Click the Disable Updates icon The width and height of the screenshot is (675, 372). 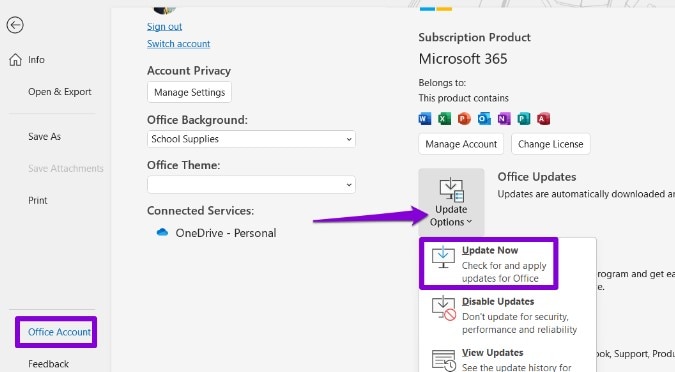click(x=443, y=308)
